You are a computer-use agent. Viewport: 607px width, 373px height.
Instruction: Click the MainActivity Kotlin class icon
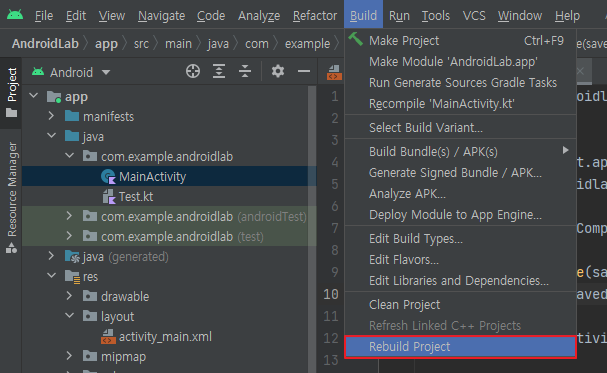(108, 176)
